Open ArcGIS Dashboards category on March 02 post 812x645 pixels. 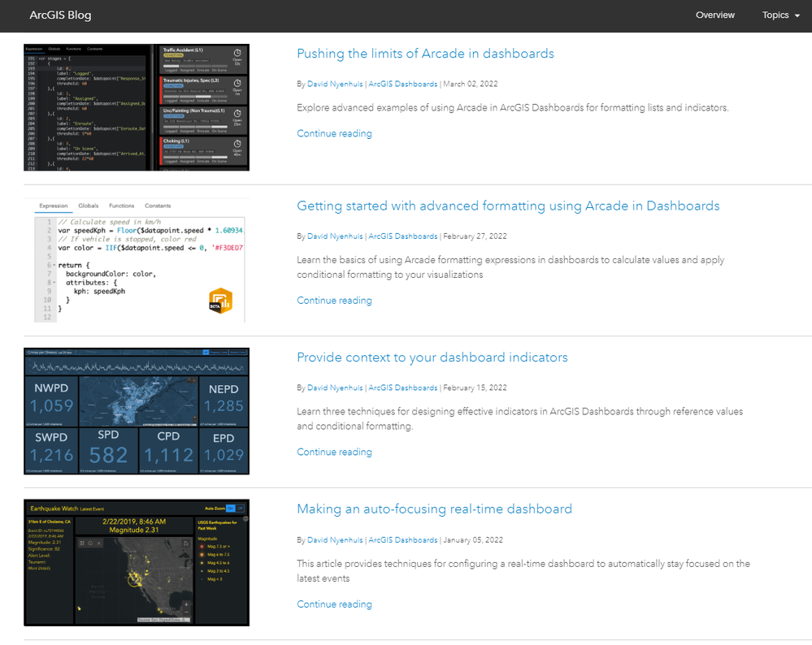[x=402, y=84]
